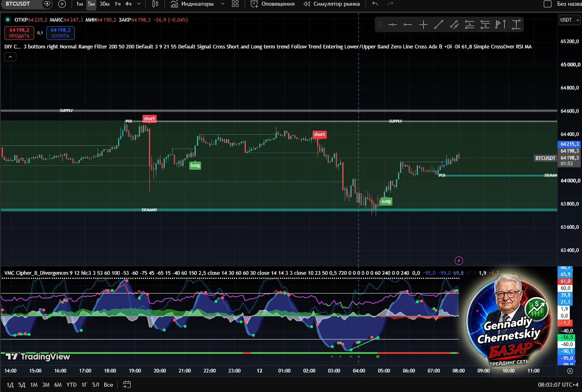Open the Оповещения alerts button
Screen dimensions: 582x392
pos(272,4)
